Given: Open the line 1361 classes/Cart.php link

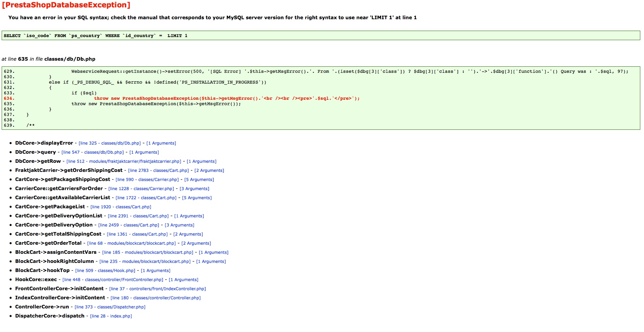Looking at the screenshot, I should [137, 234].
